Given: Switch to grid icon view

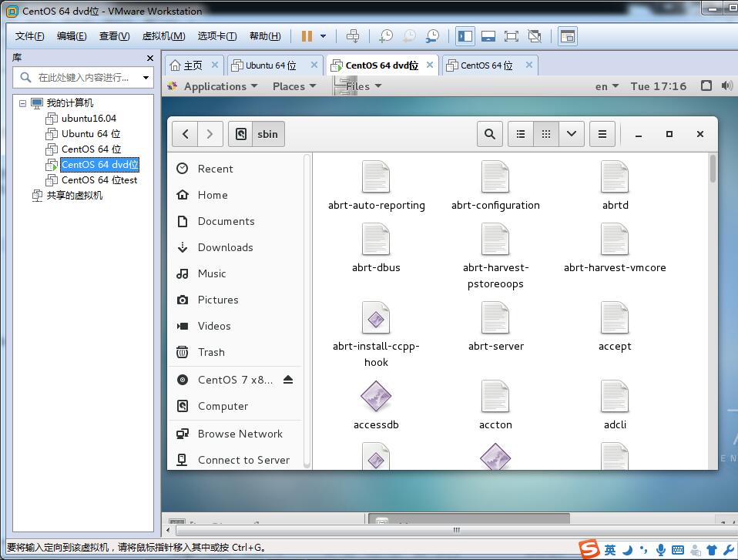Looking at the screenshot, I should 546,134.
